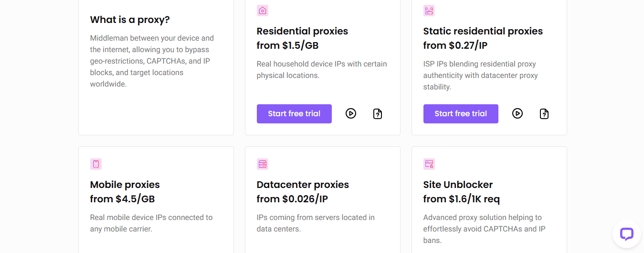Click the Mobile proxies card description
The width and height of the screenshot is (644, 253).
click(151, 223)
